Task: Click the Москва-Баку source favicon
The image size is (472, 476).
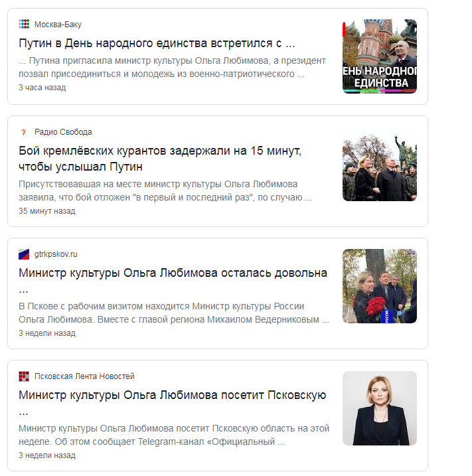Action: click(x=24, y=24)
